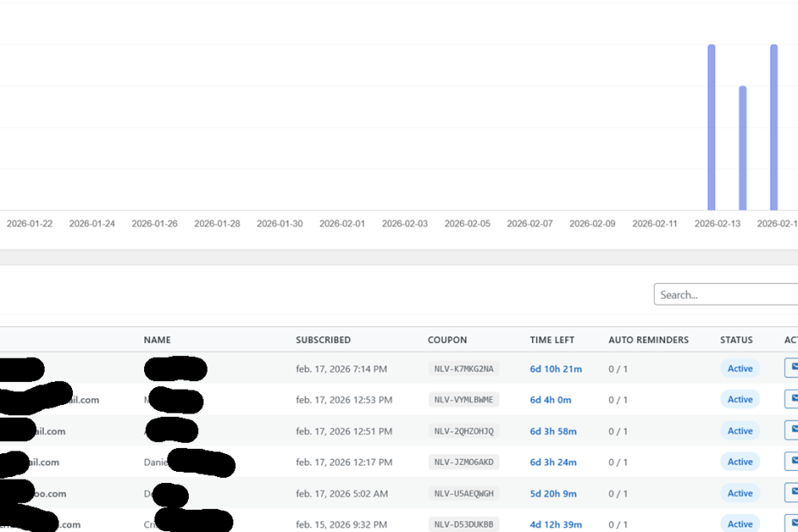
Task: Click coupon code NLV-VYMLBWME
Action: click(x=463, y=400)
